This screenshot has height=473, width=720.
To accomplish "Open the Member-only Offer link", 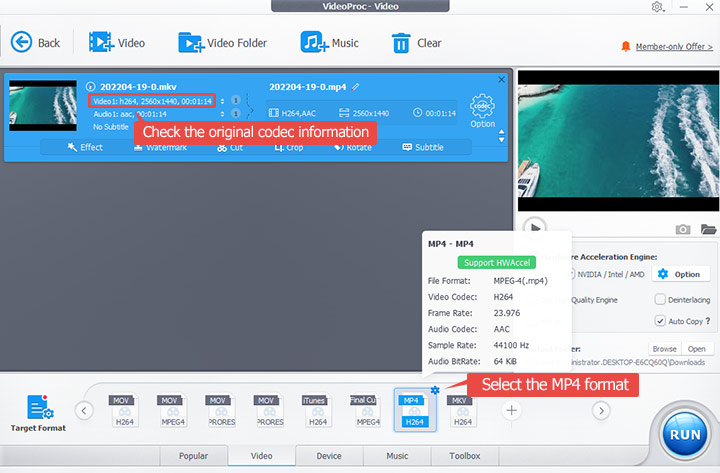I will pos(674,46).
